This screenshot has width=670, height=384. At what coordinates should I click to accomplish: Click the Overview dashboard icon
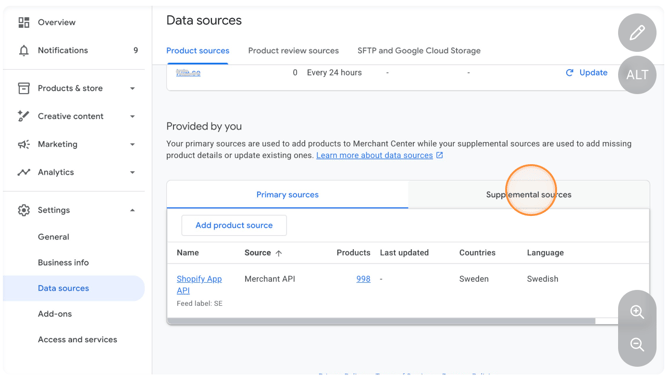tap(24, 22)
